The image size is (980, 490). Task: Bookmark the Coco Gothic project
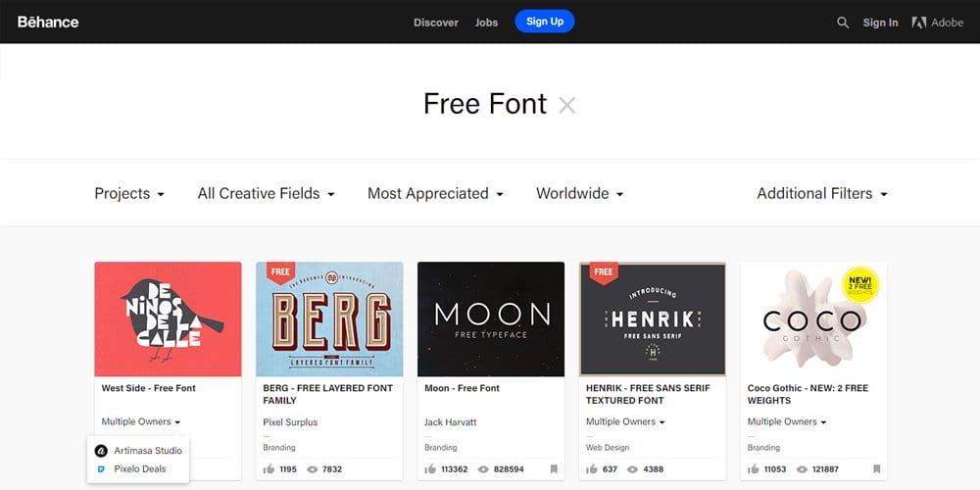pos(877,468)
